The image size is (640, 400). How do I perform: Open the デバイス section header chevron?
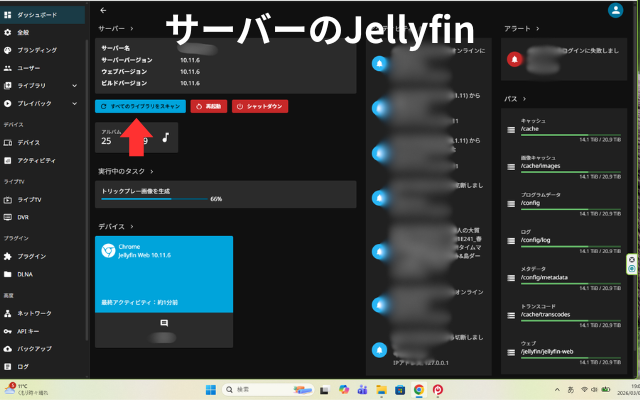tap(130, 227)
